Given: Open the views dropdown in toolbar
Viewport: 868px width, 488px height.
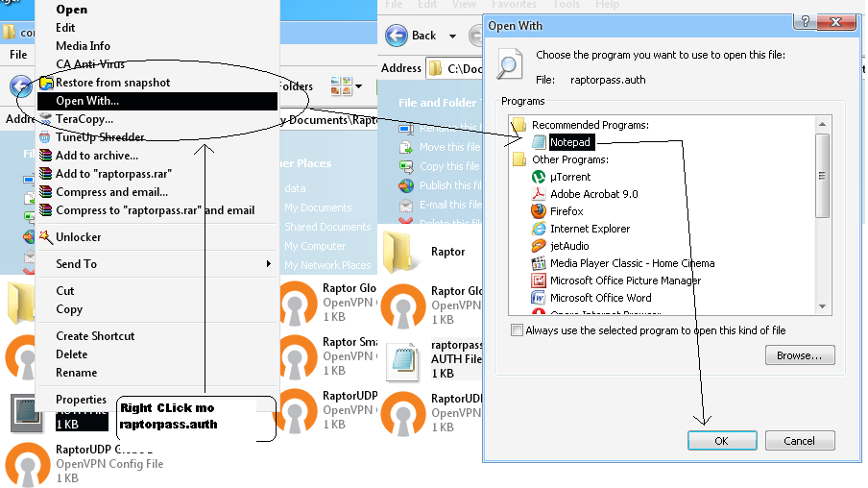Looking at the screenshot, I should 359,85.
